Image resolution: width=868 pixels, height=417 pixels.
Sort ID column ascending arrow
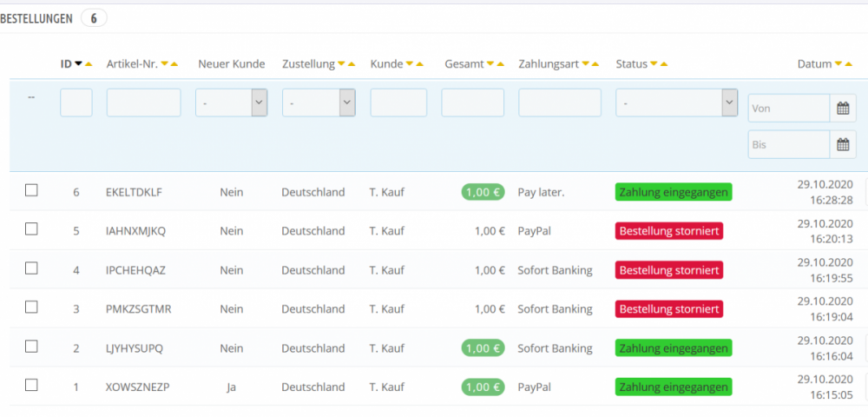tap(88, 63)
